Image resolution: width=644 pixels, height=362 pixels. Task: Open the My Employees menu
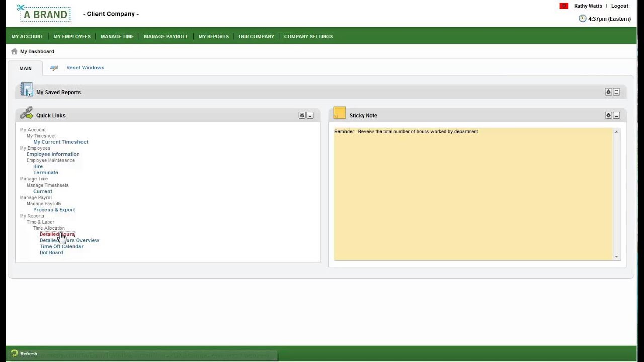coord(72,36)
